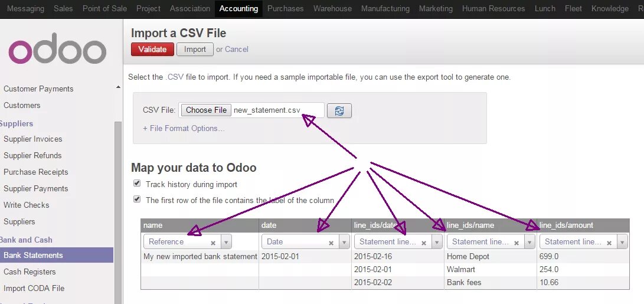Click the Cancel link
The width and height of the screenshot is (644, 304).
coord(237,50)
